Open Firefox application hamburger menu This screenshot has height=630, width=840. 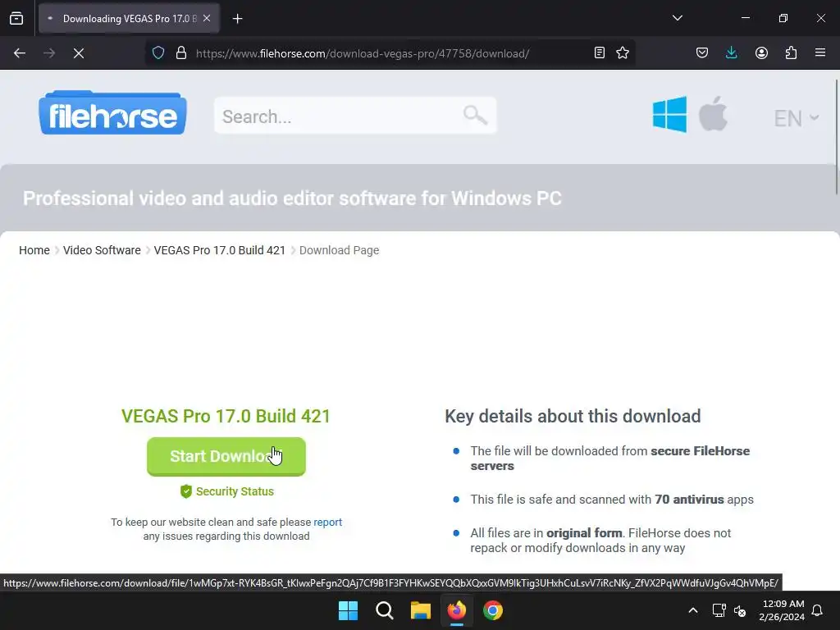click(x=820, y=52)
